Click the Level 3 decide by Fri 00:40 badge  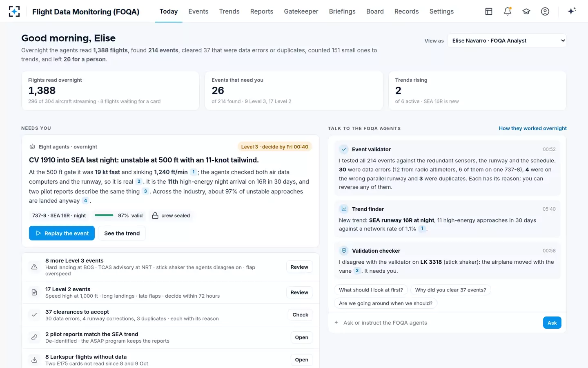[274, 147]
